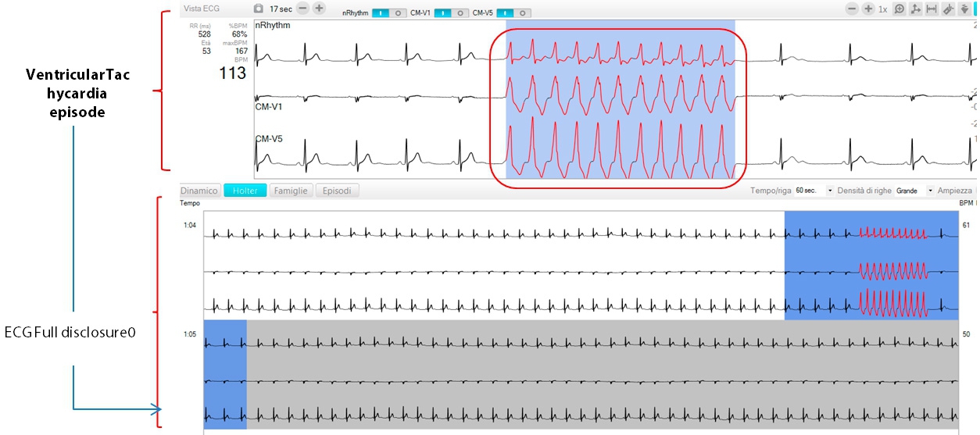980x435 pixels.
Task: Click the caliper tool icon
Action: point(947,9)
